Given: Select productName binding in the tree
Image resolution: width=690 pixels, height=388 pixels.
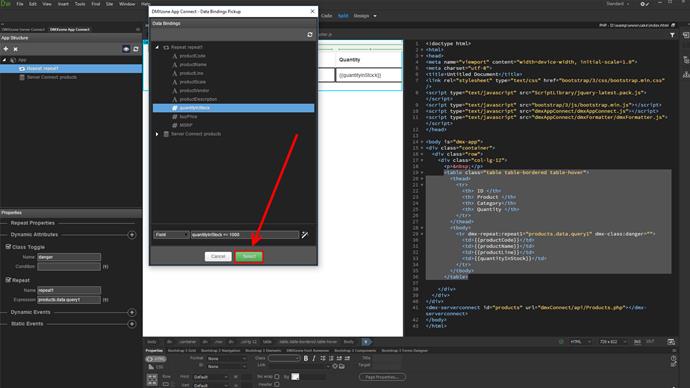Looking at the screenshot, I should coord(193,65).
